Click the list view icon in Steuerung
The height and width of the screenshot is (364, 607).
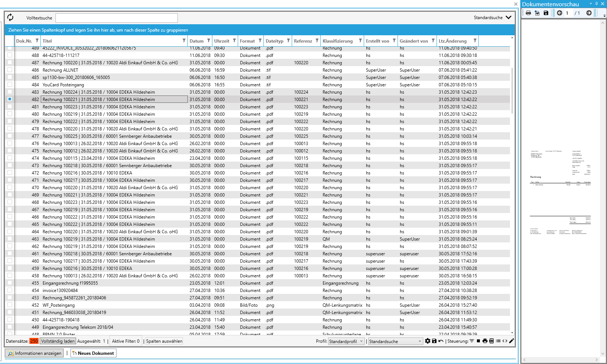point(498,341)
